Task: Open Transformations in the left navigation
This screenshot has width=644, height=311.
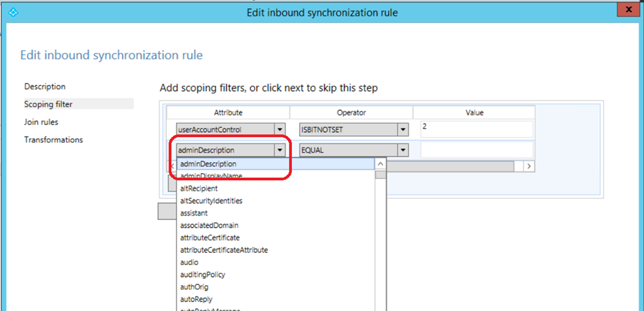Action: 53,139
